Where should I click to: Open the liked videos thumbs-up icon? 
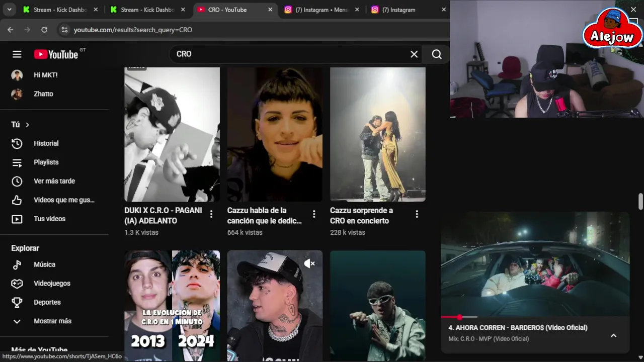coord(17,200)
